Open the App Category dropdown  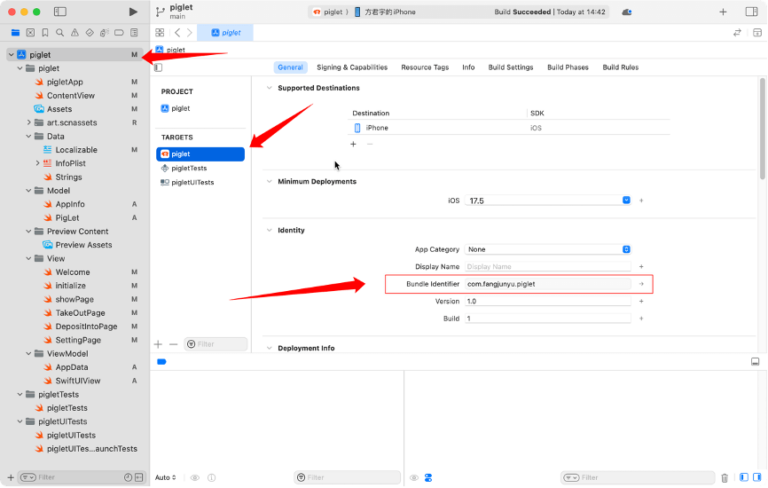coord(548,249)
